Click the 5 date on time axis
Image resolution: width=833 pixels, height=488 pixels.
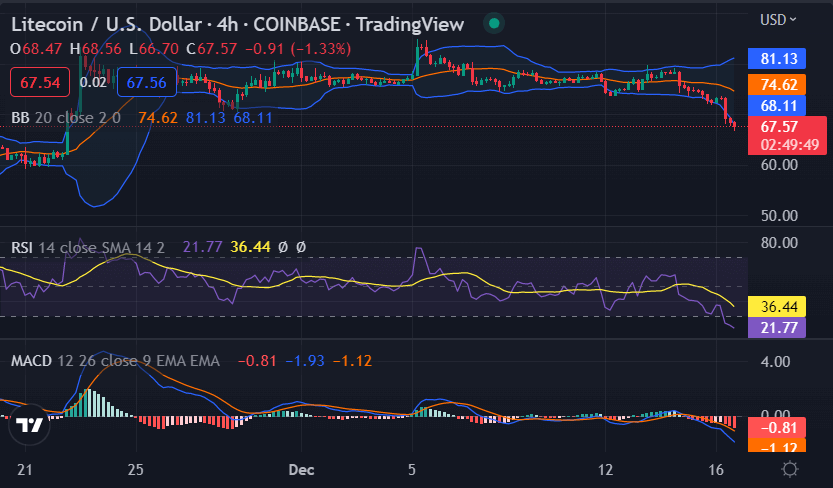412,470
